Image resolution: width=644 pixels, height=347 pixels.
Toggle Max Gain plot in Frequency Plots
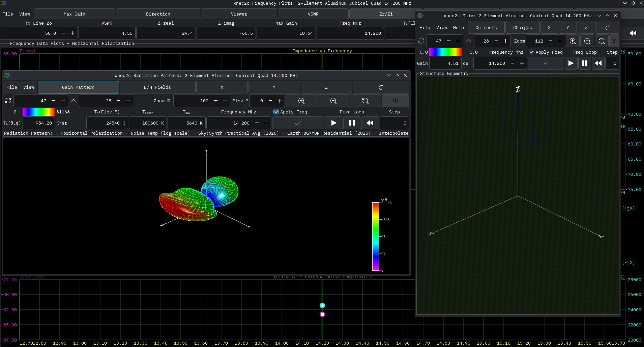pyautogui.click(x=75, y=14)
